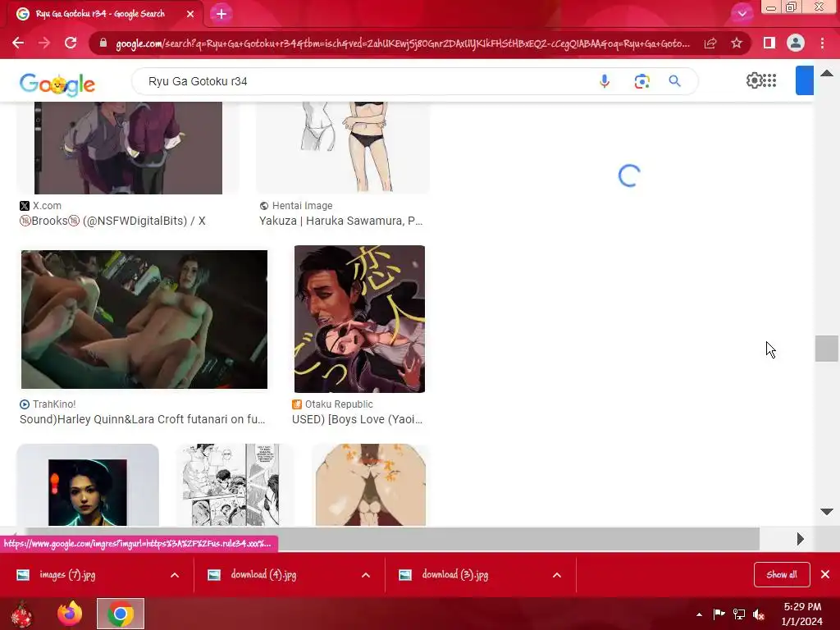Image resolution: width=840 pixels, height=630 pixels.
Task: Click the forward navigation arrow
Action: coord(44,43)
